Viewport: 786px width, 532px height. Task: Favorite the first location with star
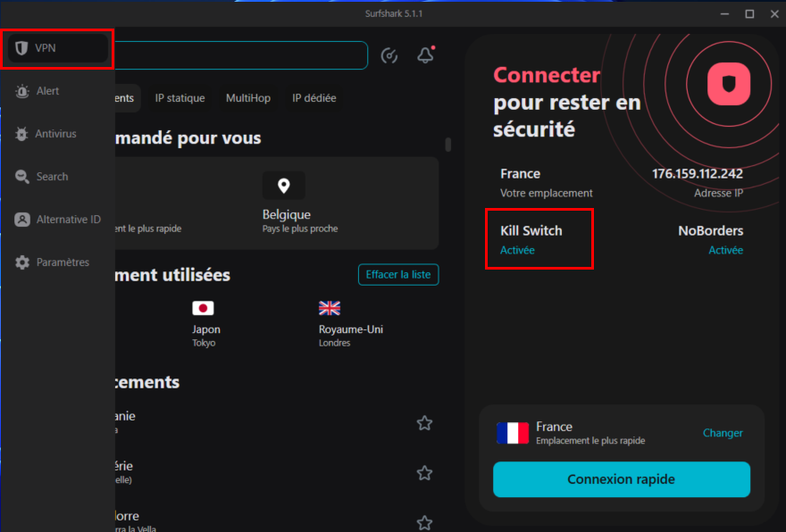424,423
